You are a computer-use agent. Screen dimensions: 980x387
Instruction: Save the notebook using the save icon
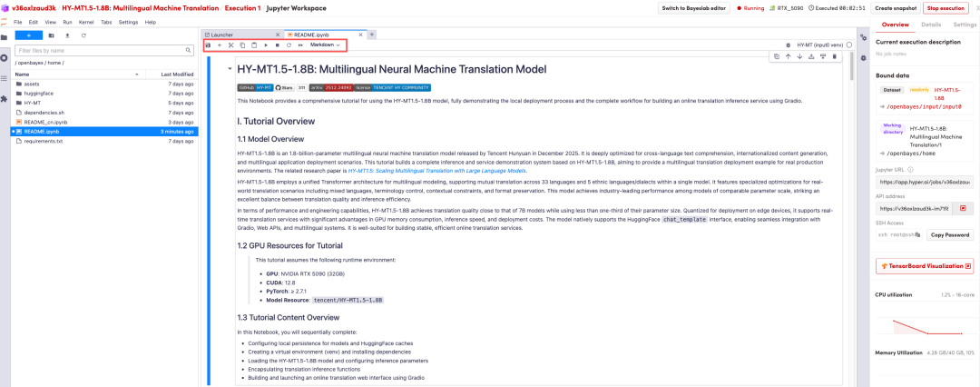click(x=208, y=45)
